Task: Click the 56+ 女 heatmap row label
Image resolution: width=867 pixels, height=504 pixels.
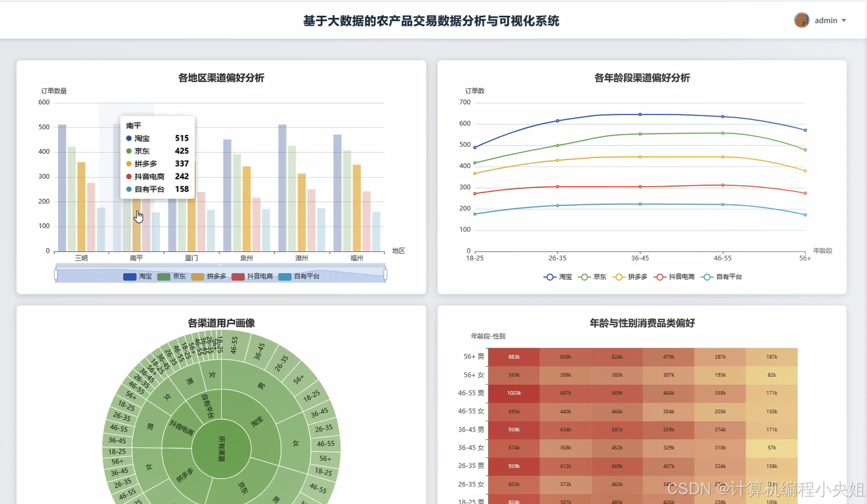Action: click(474, 375)
